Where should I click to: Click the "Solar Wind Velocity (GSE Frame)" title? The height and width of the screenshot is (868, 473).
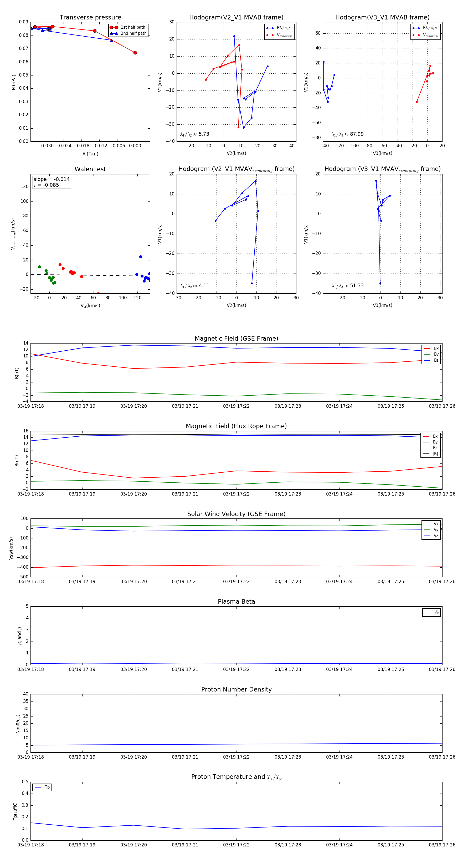point(236,514)
